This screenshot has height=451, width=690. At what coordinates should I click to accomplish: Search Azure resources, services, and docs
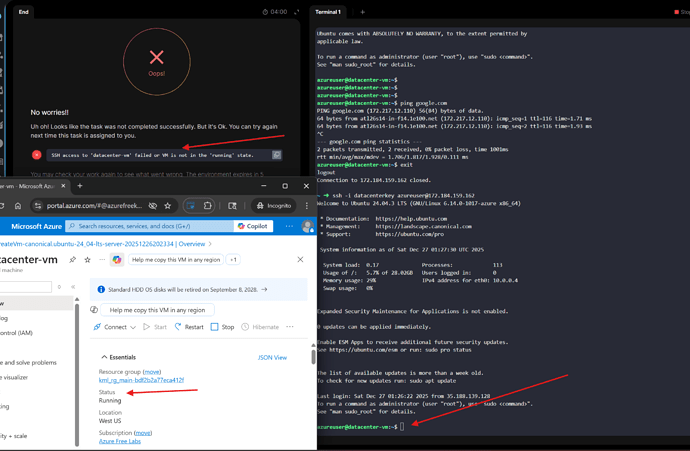(150, 226)
